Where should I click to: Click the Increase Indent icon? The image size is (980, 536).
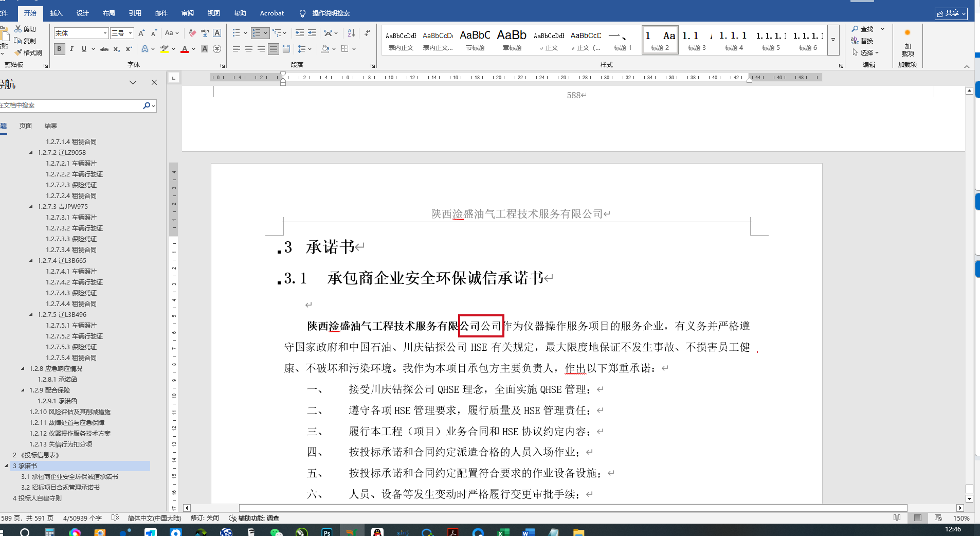[312, 33]
